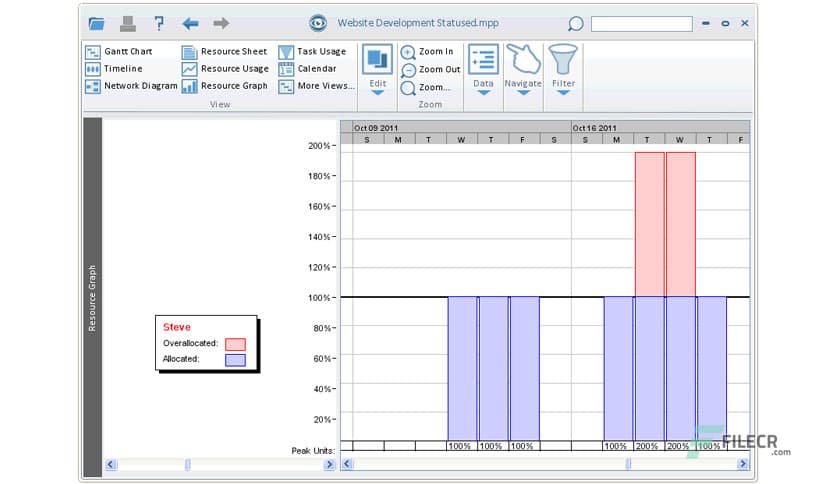Click into the search text field
Viewport: 836px width, 484px height.
coord(641,23)
